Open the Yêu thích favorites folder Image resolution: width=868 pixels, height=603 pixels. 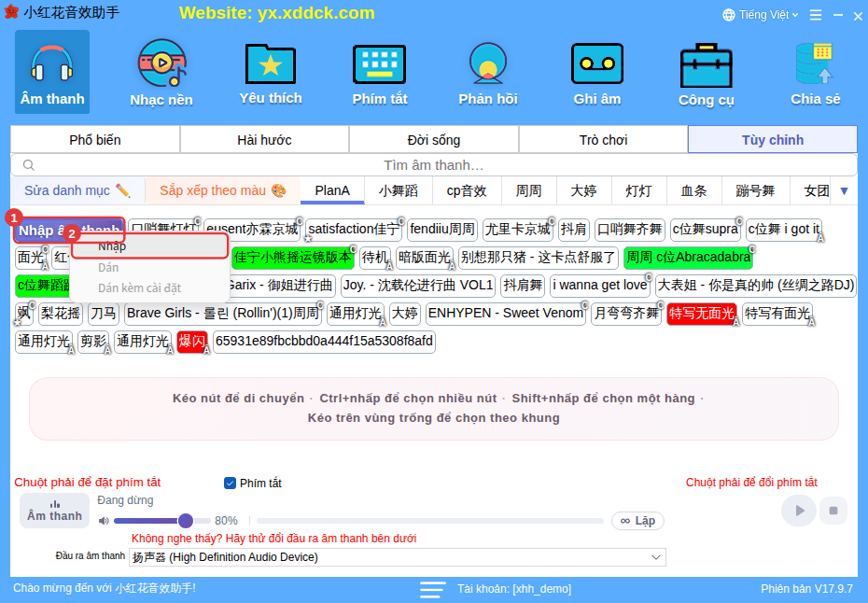[271, 72]
